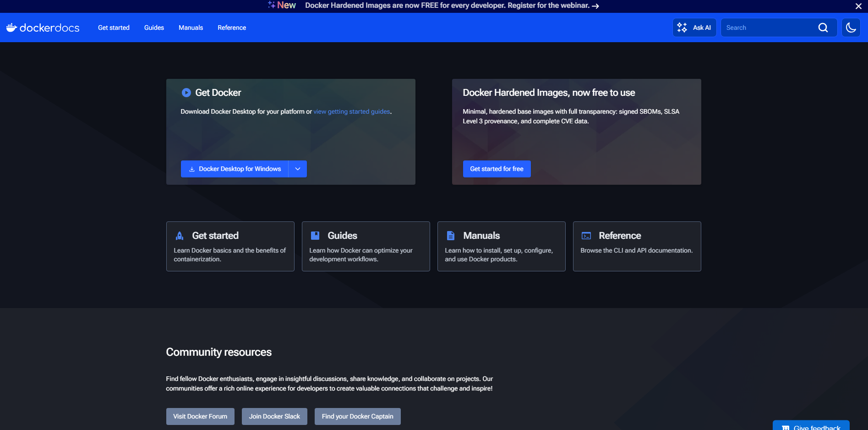Screen dimensions: 868x430
Task: Open Guides in top navigation
Action: coord(154,28)
